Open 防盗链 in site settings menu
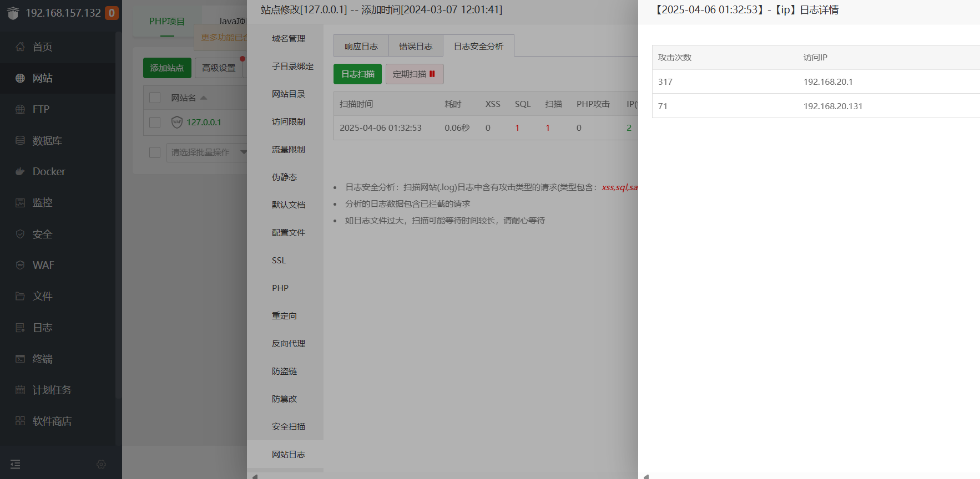 click(284, 371)
